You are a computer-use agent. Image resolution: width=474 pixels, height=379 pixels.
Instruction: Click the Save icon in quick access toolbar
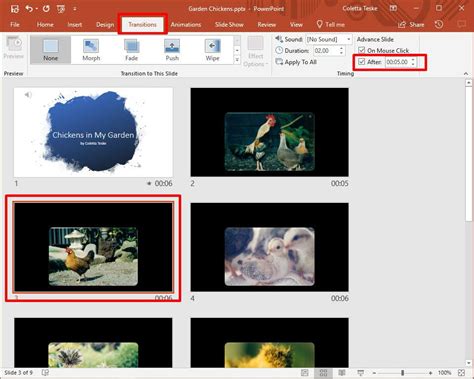[14, 9]
